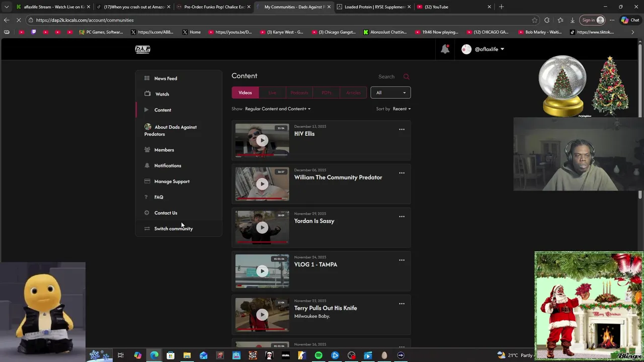Click into the content Search field
The width and height of the screenshot is (644, 362).
click(386, 76)
